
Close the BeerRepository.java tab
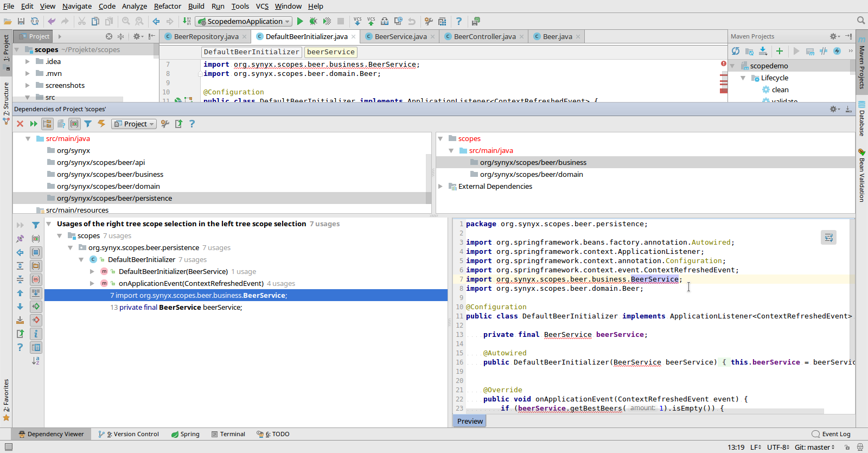(x=245, y=36)
